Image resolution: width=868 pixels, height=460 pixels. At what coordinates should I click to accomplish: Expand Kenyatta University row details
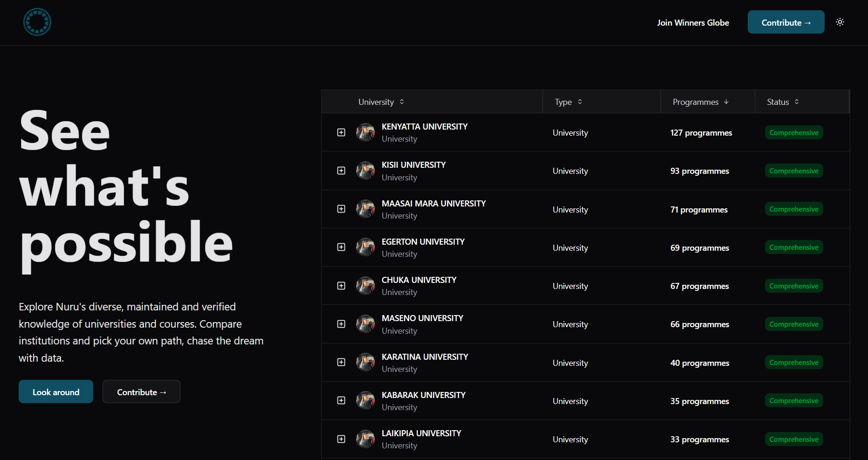341,132
